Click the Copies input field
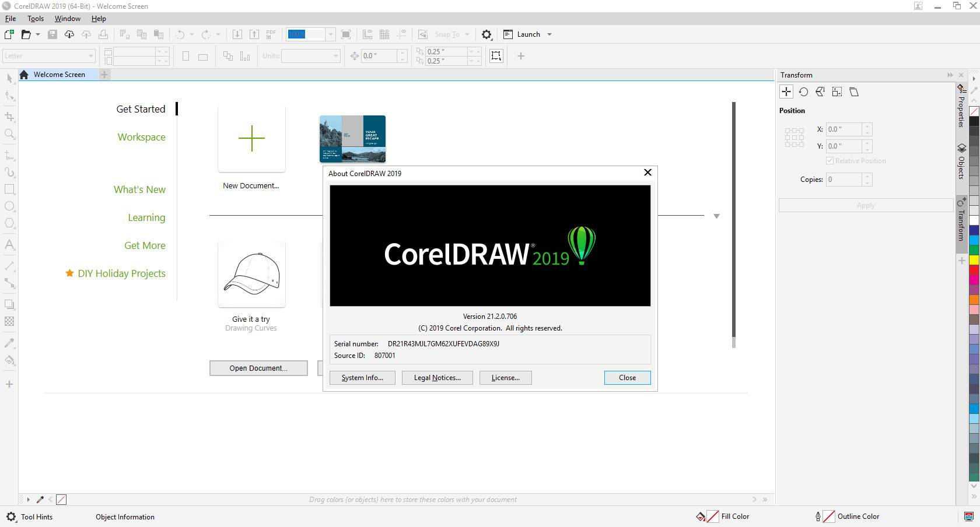This screenshot has height=527, width=980. coord(844,180)
